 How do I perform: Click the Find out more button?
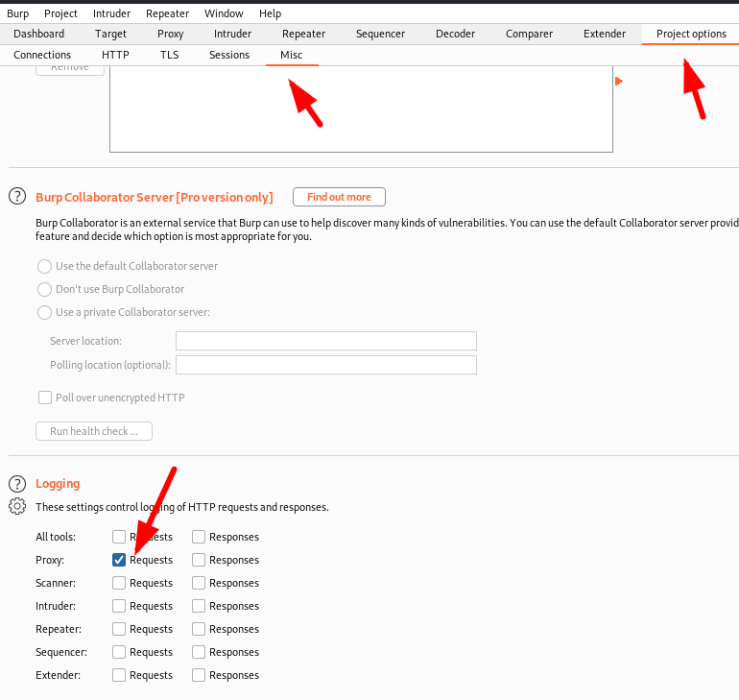(339, 197)
